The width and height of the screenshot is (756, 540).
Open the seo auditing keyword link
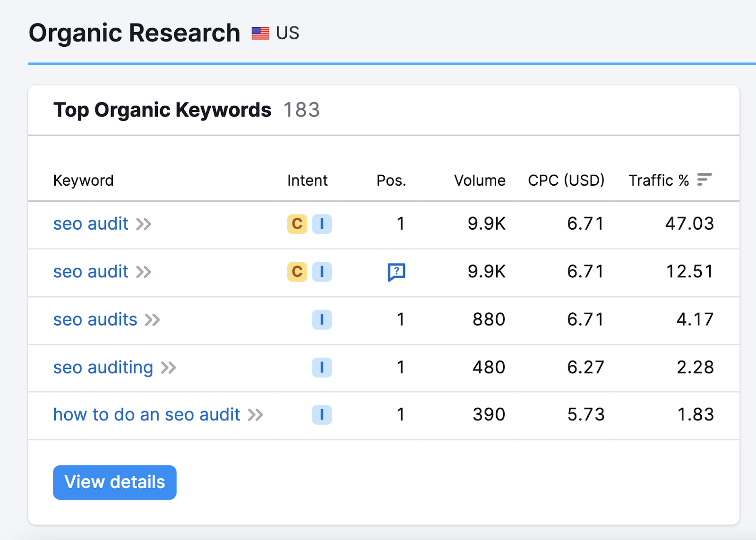[x=103, y=368]
